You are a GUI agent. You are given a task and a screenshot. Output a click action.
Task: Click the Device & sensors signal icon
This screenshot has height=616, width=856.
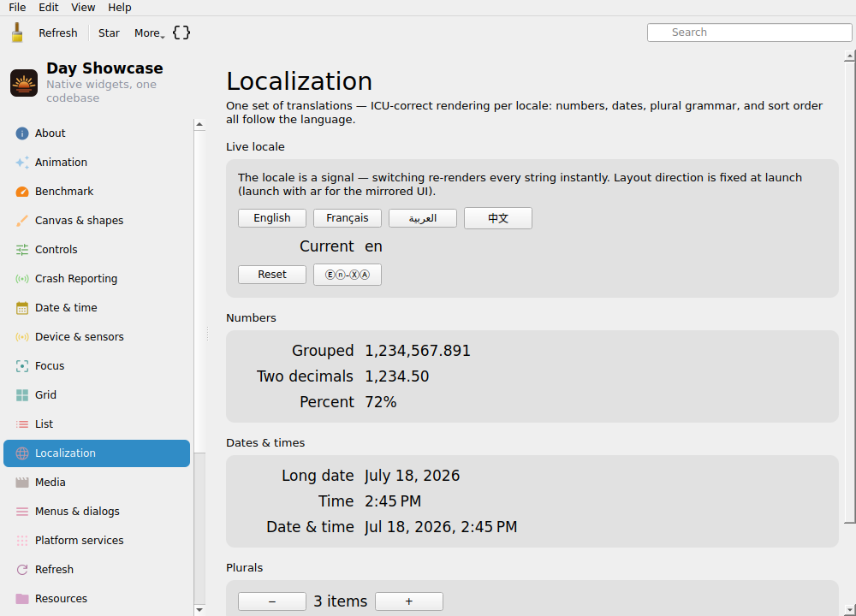[x=22, y=336]
